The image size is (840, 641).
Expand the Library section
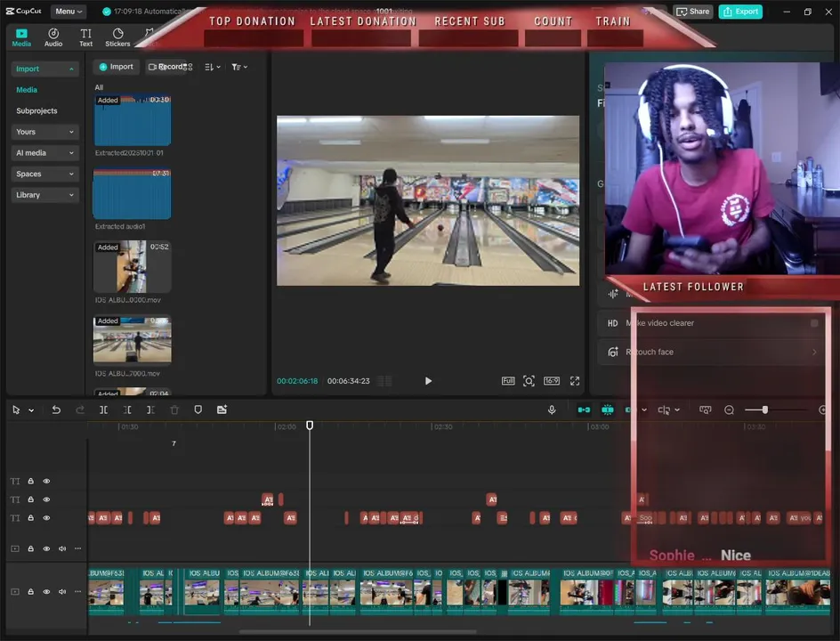point(44,195)
